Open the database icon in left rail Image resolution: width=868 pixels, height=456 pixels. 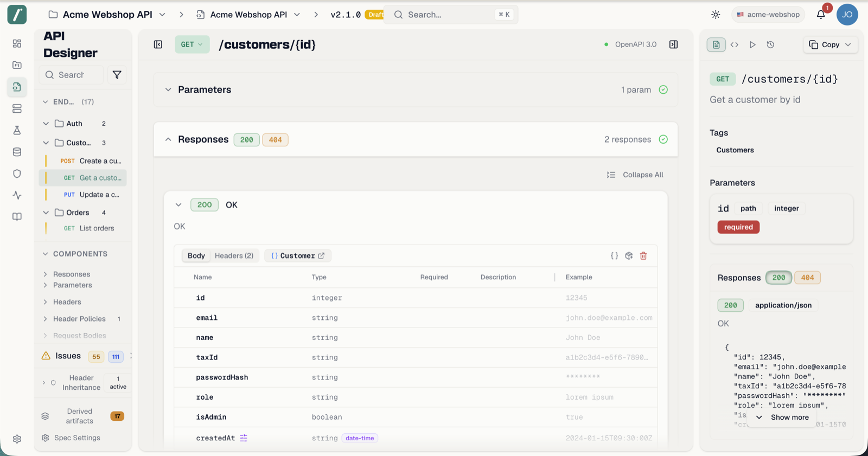click(x=17, y=152)
